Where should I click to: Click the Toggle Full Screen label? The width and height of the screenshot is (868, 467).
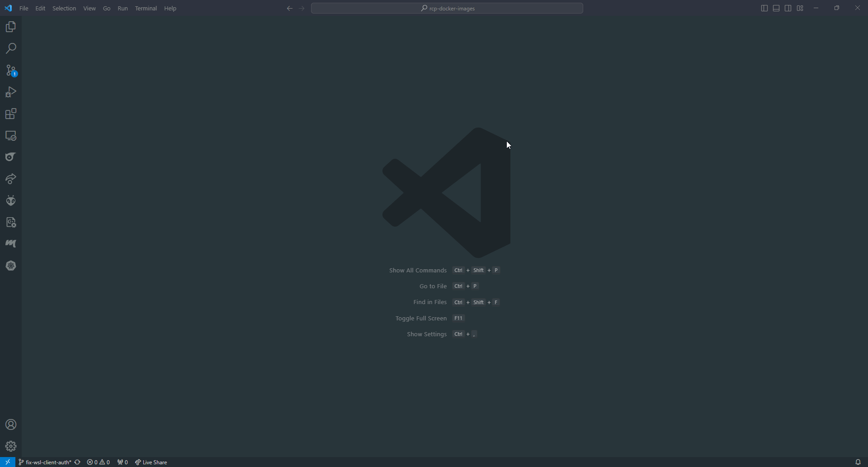click(421, 318)
